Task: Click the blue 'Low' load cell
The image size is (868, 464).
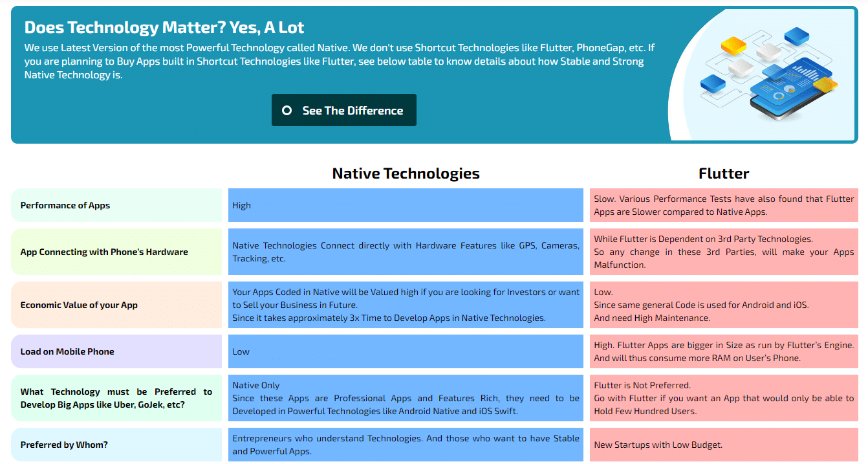Action: coord(406,351)
